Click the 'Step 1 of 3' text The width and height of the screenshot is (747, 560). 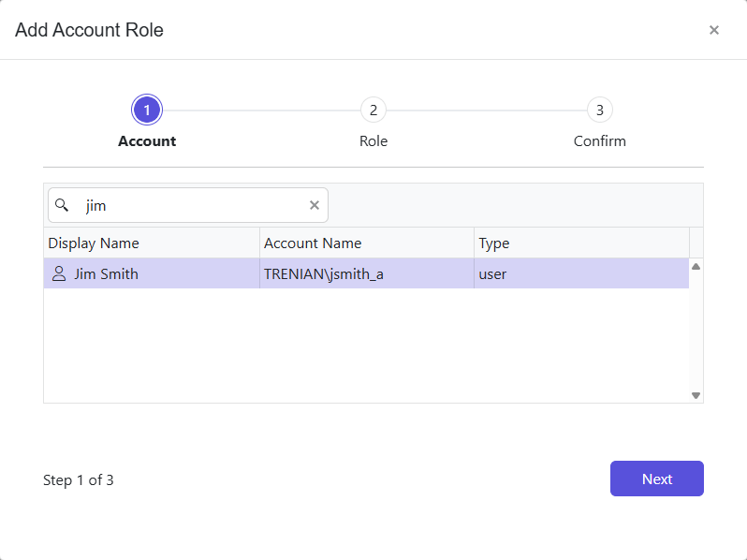78,479
